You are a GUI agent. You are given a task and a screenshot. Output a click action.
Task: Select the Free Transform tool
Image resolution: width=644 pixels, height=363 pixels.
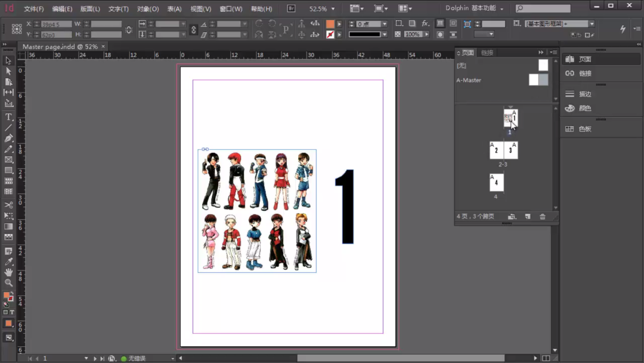8,216
